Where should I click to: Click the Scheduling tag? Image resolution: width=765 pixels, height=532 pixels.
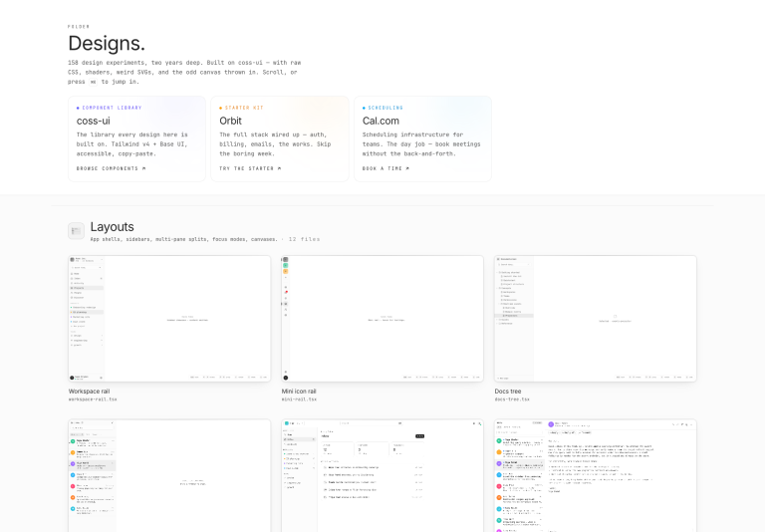pyautogui.click(x=382, y=108)
